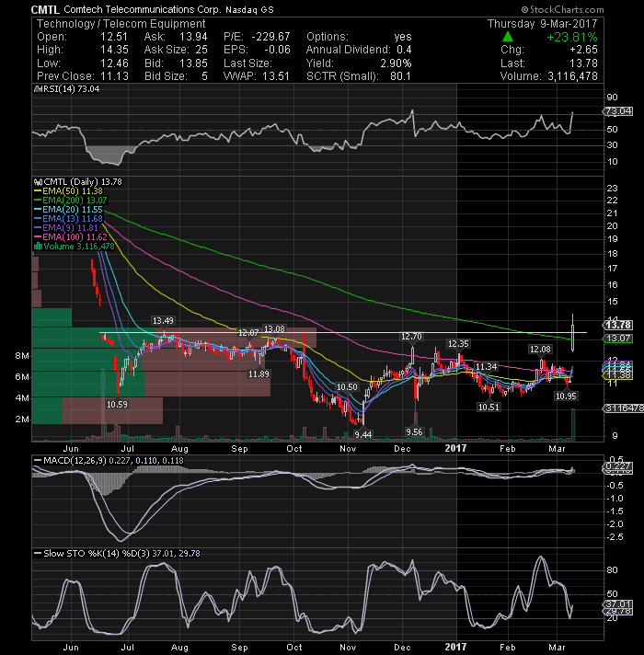Image resolution: width=644 pixels, height=655 pixels.
Task: Click the +23.81% percent change value
Action: tap(572, 37)
